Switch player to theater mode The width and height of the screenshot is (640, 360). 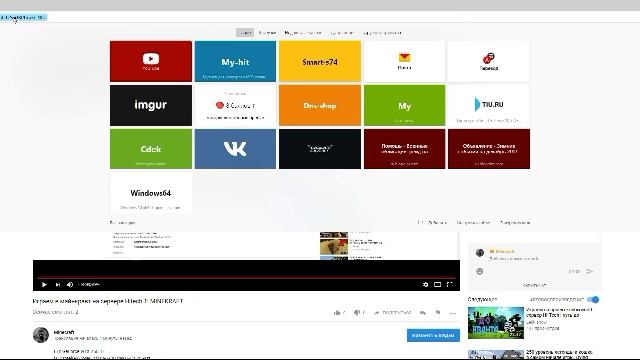[437, 284]
